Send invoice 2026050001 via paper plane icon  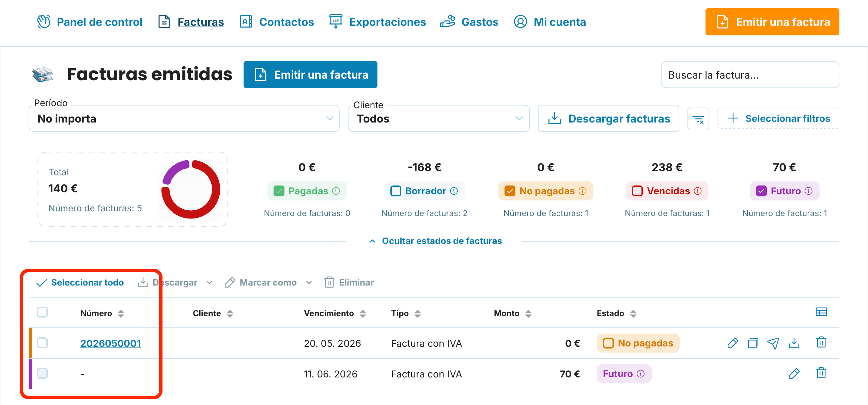773,343
